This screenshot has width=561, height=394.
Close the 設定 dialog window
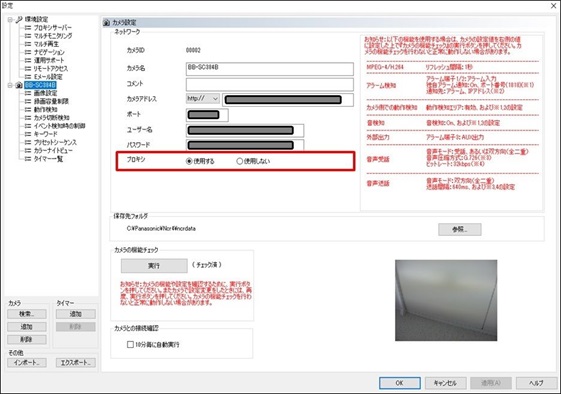553,6
